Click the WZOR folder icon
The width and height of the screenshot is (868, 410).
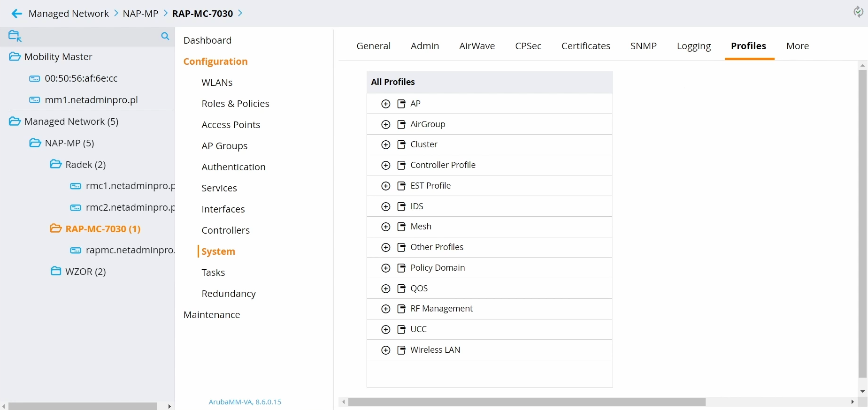[56, 272]
